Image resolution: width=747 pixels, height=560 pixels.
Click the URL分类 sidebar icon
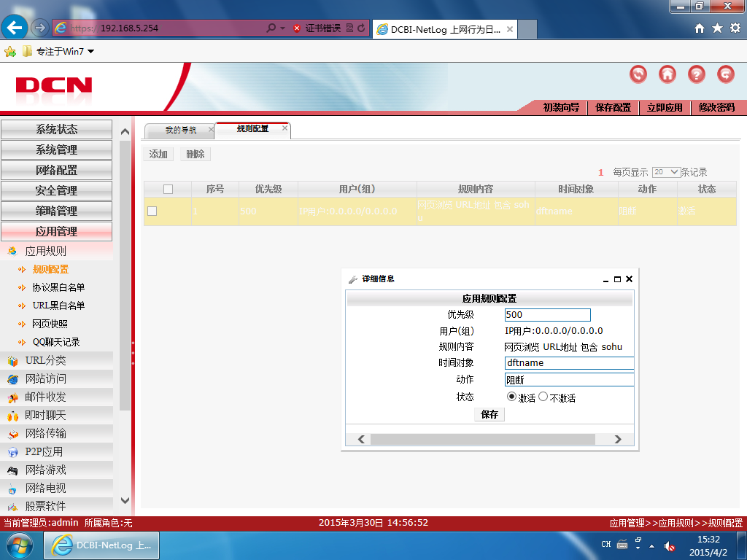click(12, 361)
